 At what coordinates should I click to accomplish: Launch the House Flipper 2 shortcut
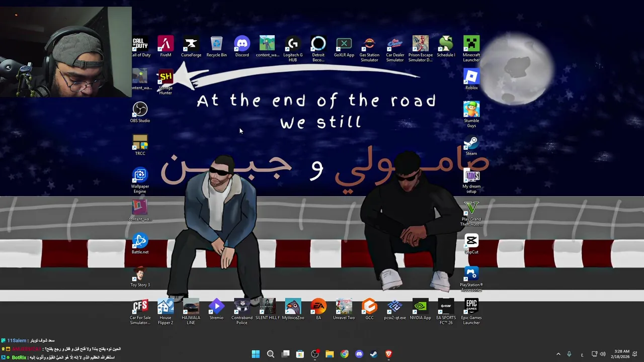[166, 311]
